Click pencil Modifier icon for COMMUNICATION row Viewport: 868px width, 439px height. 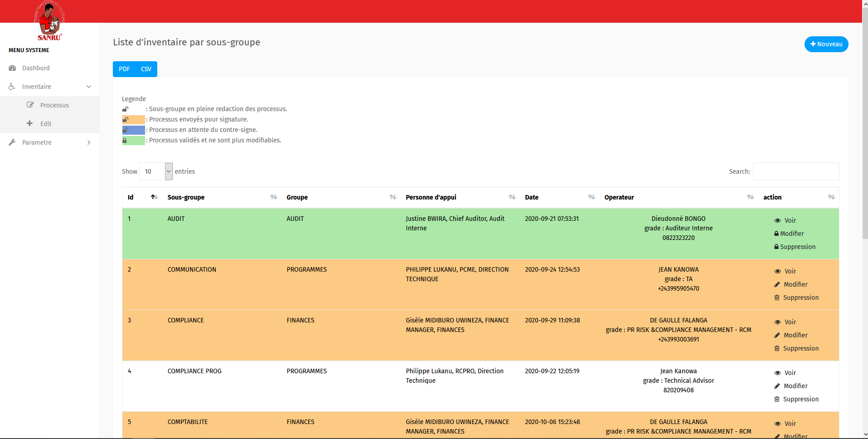[x=777, y=284]
